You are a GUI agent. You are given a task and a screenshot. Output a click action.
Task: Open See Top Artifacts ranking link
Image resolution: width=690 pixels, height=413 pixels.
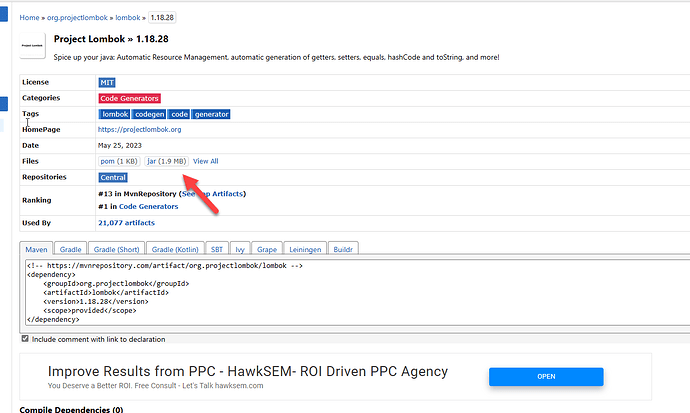pos(213,194)
